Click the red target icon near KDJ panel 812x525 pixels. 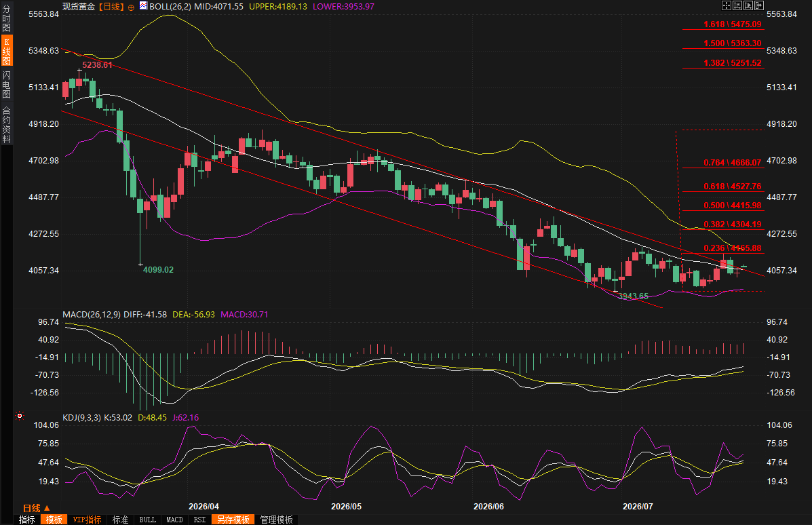click(20, 416)
